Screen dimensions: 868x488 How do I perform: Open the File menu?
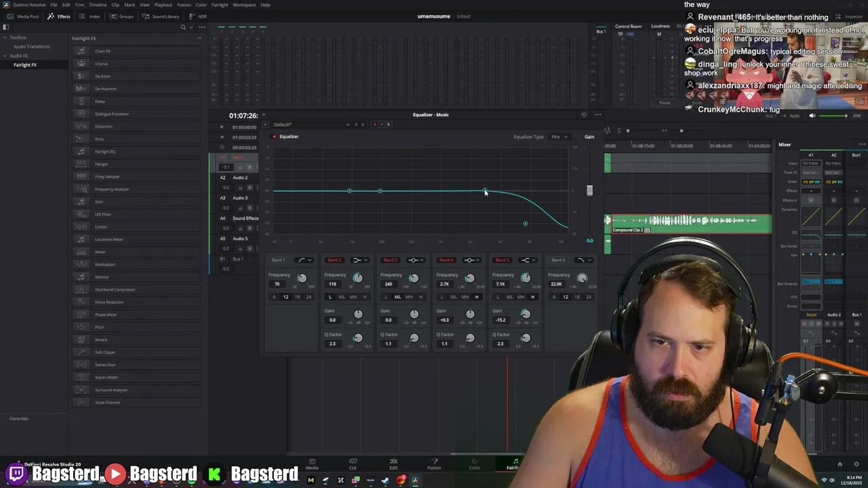pos(54,5)
